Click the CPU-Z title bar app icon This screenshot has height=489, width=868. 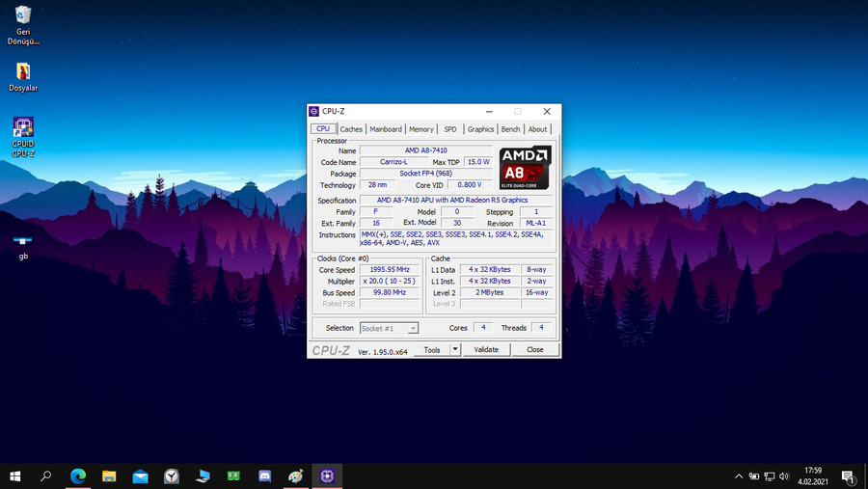click(313, 111)
